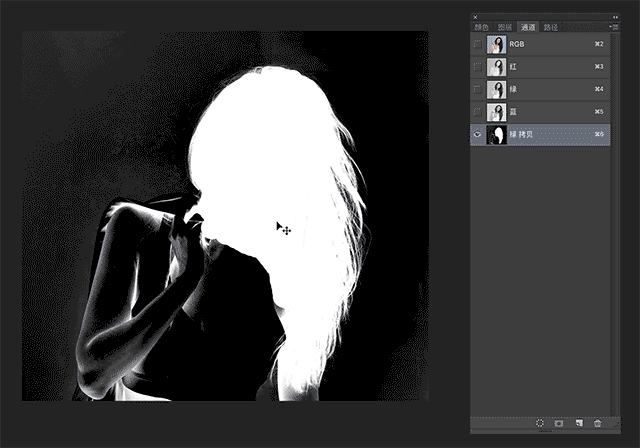The height and width of the screenshot is (448, 640).
Task: Hide the 绿 拷贝 channel eye
Action: pyautogui.click(x=477, y=134)
